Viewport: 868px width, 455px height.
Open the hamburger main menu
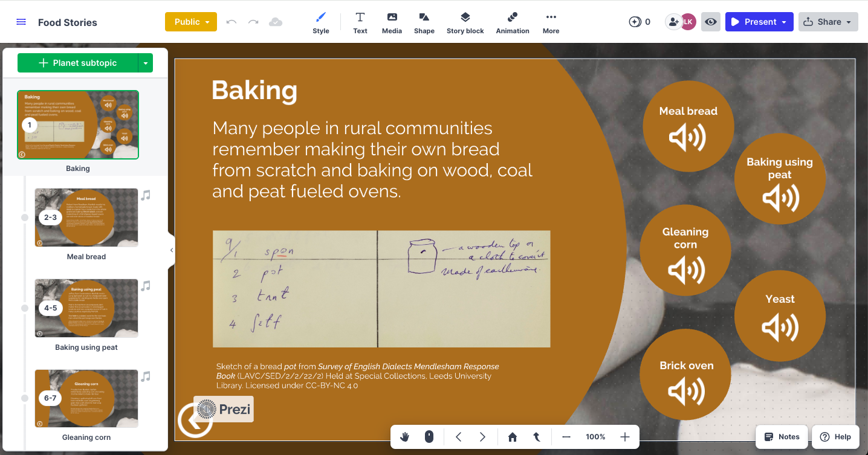(21, 22)
